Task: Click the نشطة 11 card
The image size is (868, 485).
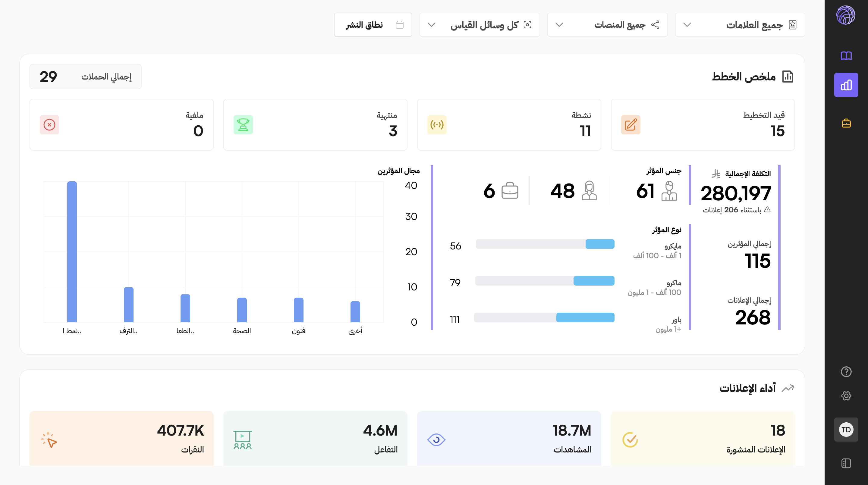Action: [x=509, y=125]
